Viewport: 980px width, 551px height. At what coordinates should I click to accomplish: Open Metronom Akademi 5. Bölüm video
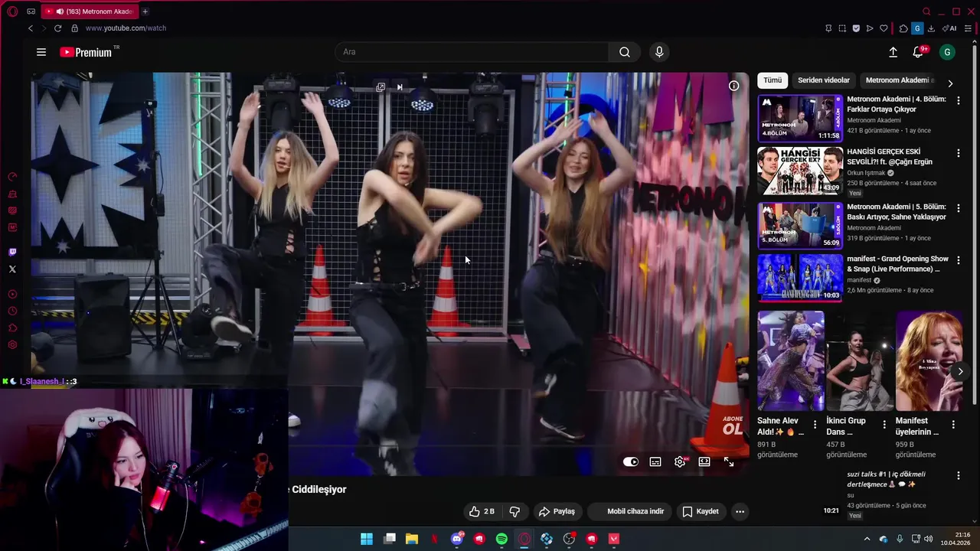(x=800, y=225)
